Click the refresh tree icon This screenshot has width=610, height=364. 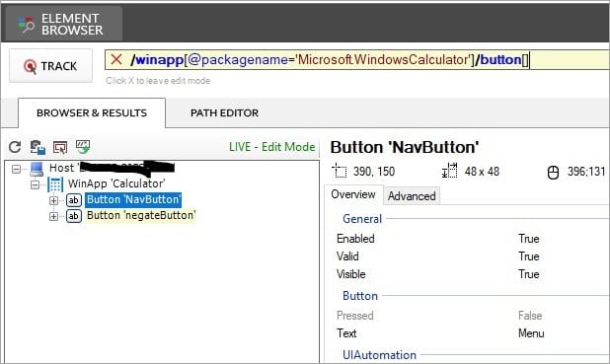tap(15, 147)
